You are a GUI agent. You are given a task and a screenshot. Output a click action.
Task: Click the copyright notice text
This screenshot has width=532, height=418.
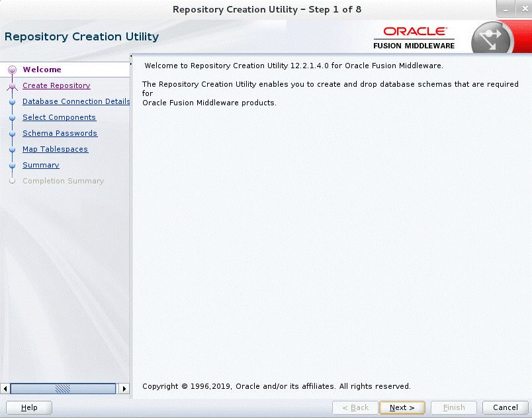[x=277, y=386]
